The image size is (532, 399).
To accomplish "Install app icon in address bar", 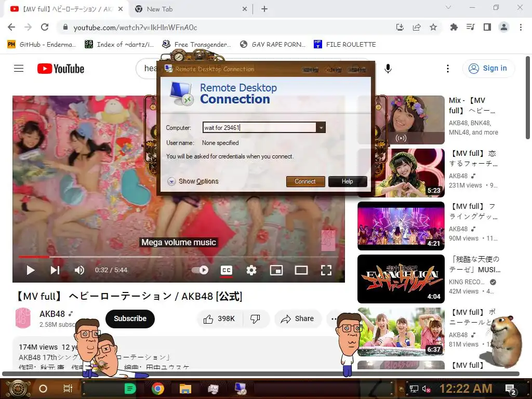I will pos(400,27).
